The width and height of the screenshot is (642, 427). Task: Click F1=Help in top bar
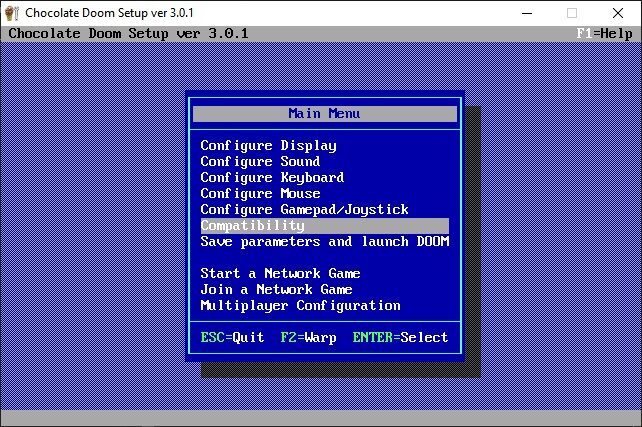[604, 34]
